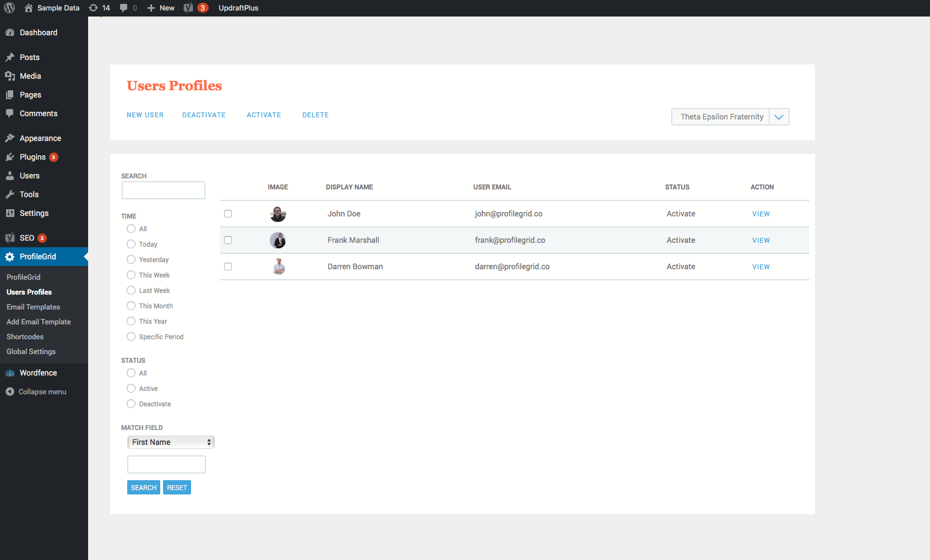
Task: Open the updates icon showing 14
Action: (x=94, y=8)
